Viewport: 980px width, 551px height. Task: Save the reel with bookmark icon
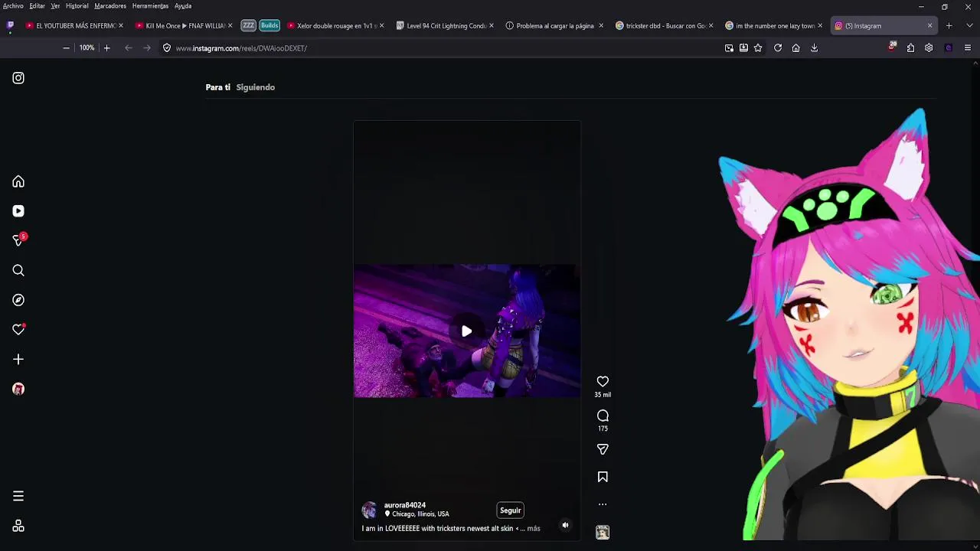point(603,477)
